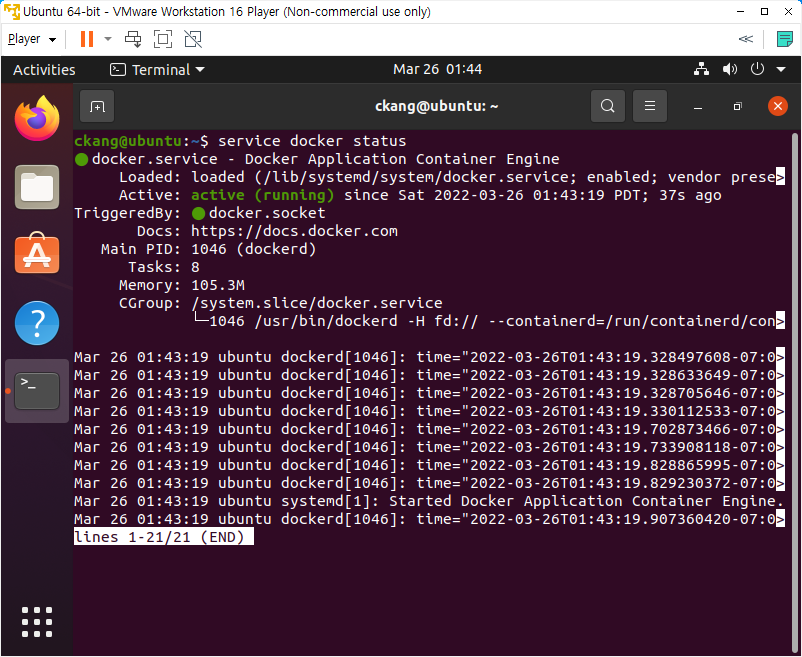
Task: Click the network status icon in top bar
Action: [x=701, y=69]
